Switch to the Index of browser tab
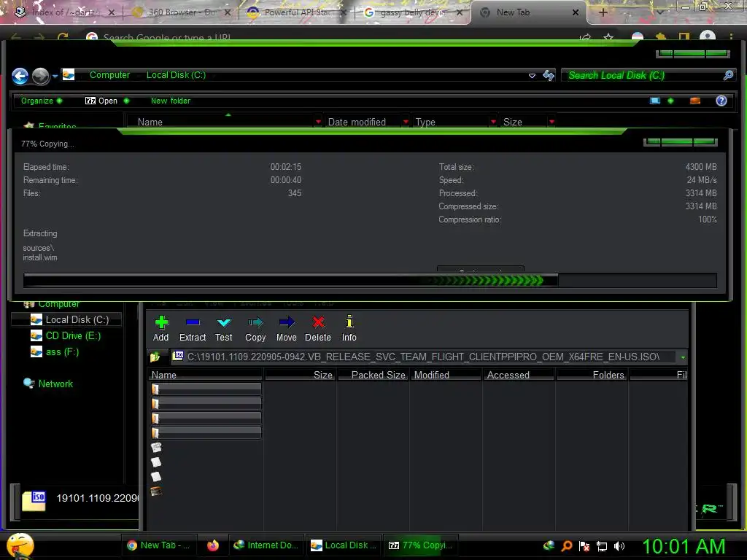Image resolution: width=747 pixels, height=560 pixels. (65, 12)
